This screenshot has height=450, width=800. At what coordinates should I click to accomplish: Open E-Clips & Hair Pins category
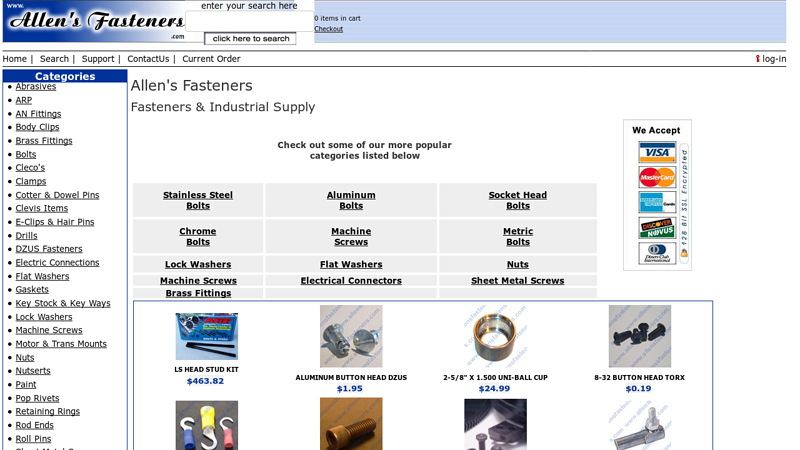pos(55,222)
